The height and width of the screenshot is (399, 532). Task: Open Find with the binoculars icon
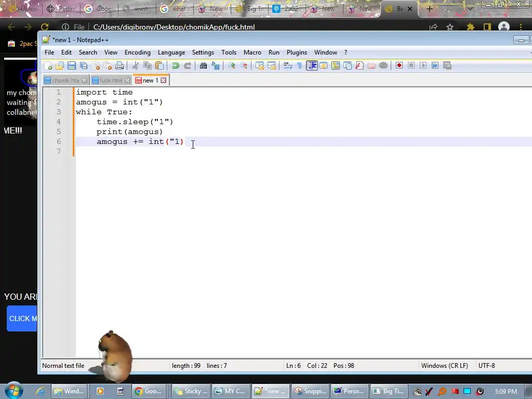(x=203, y=65)
